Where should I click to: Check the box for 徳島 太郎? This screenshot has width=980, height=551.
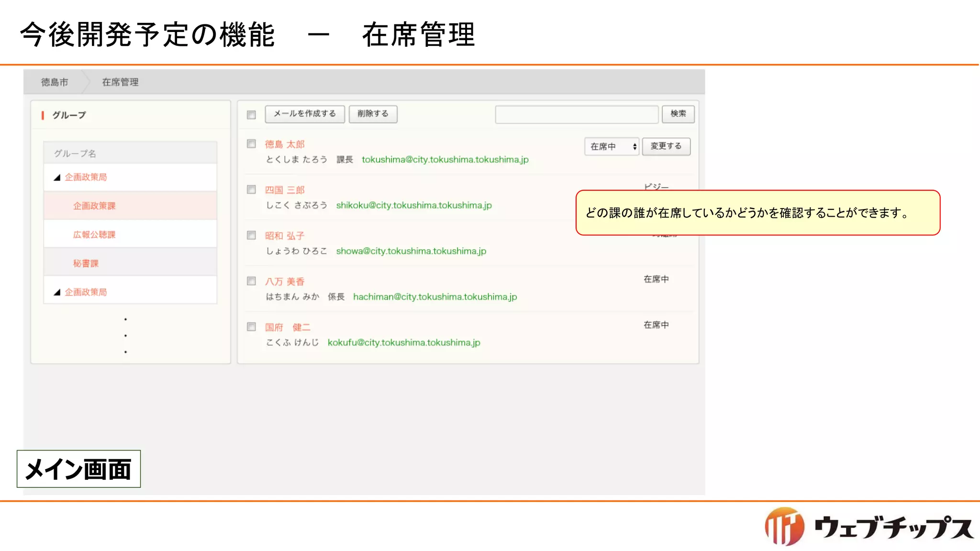251,144
